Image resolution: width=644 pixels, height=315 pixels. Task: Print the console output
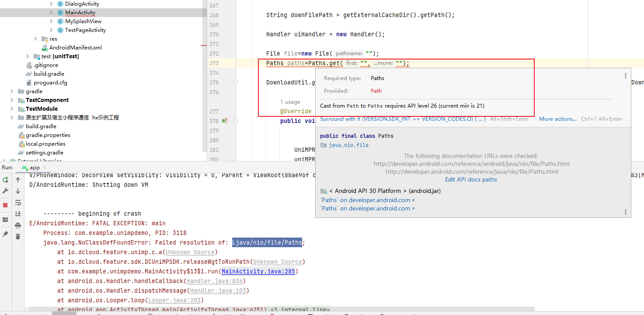(x=18, y=225)
